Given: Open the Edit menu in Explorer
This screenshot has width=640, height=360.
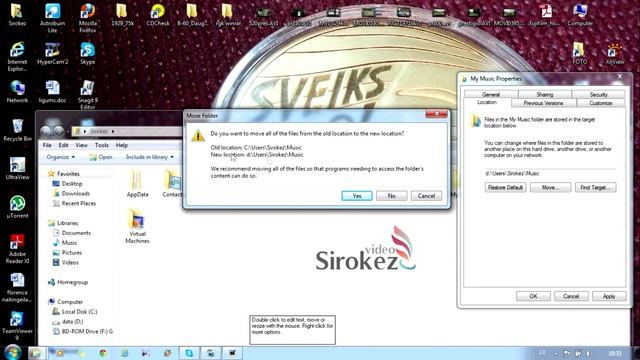Looking at the screenshot, I should 63,145.
